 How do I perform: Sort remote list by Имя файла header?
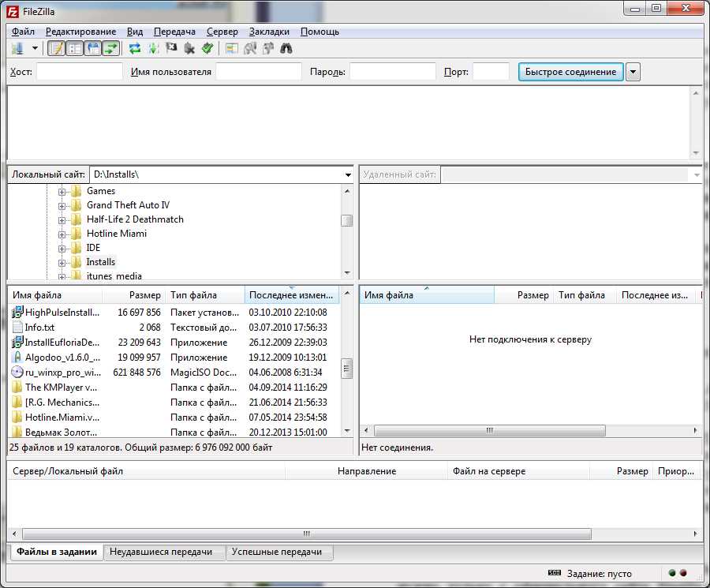(x=427, y=295)
